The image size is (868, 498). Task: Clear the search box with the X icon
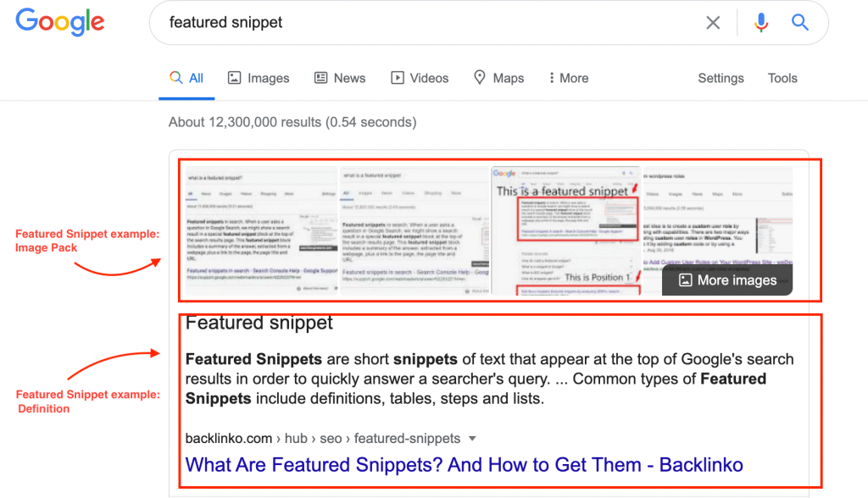pos(713,23)
